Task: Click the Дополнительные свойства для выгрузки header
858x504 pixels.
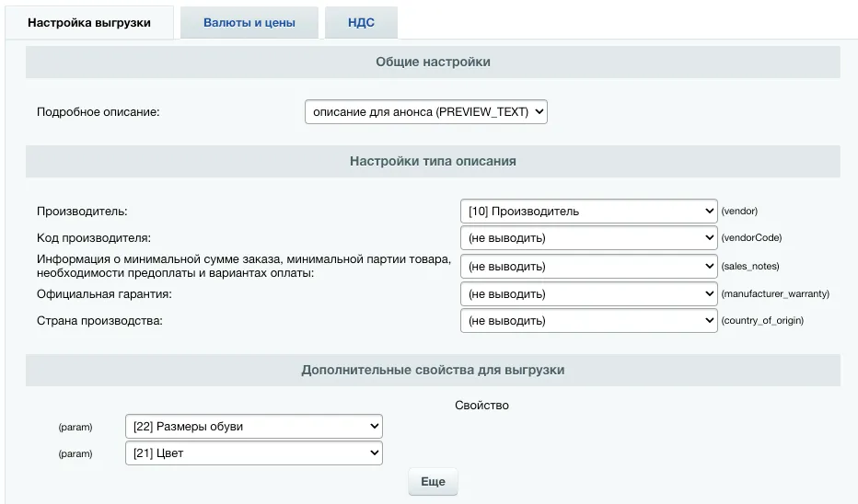Action: [x=433, y=370]
